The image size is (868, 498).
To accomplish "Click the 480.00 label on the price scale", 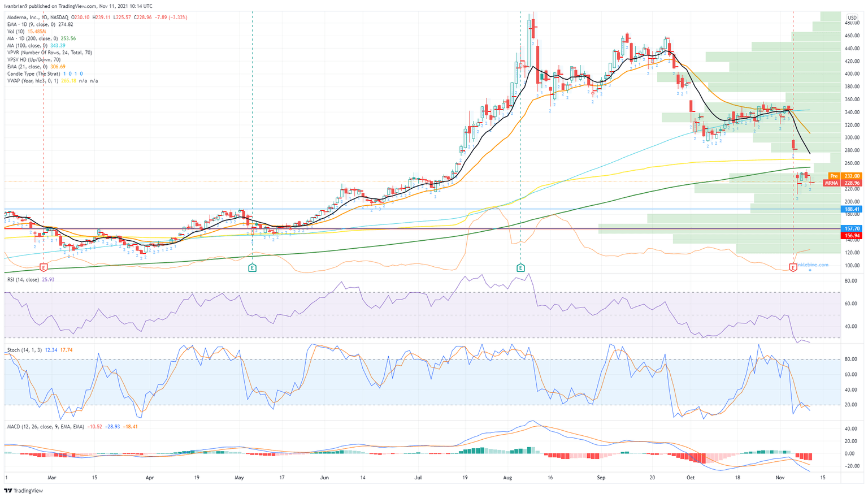I will pos(852,23).
